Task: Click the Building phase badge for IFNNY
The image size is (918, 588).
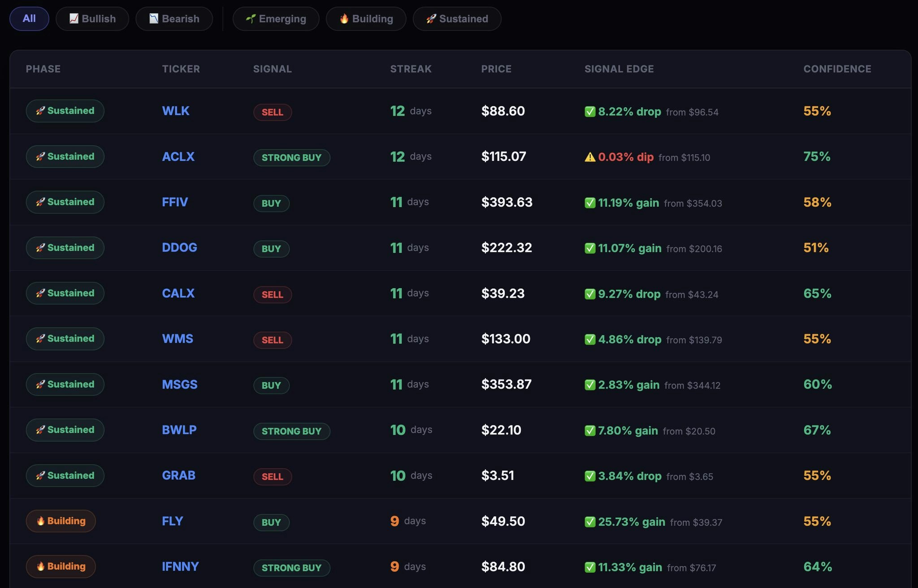Action: (61, 566)
